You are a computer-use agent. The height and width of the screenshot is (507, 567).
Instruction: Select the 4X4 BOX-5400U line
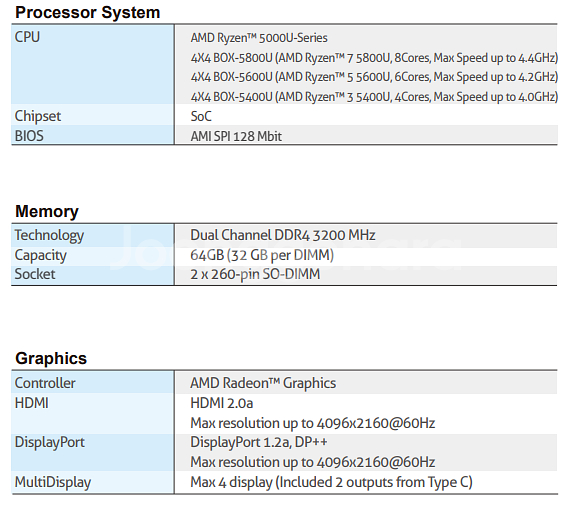[374, 97]
